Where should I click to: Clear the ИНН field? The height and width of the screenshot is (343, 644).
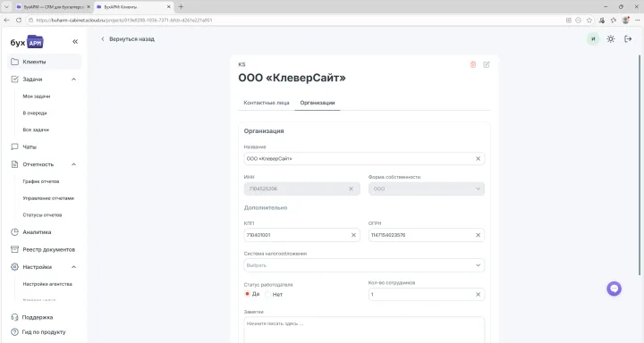(x=351, y=188)
